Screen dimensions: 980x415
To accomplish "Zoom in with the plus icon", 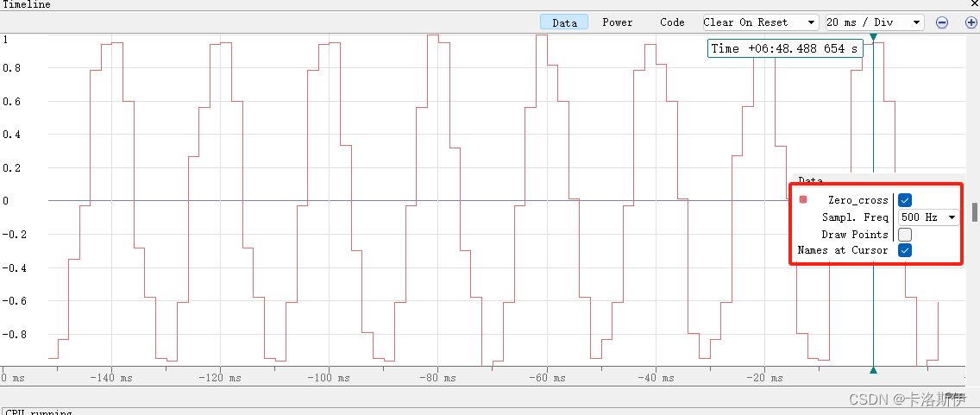I will click(x=971, y=22).
